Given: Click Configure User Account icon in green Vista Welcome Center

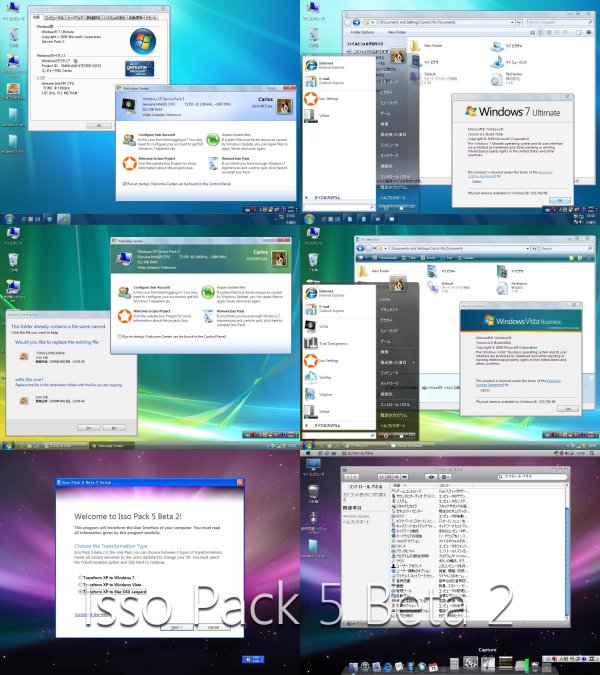Looking at the screenshot, I should click(x=124, y=292).
